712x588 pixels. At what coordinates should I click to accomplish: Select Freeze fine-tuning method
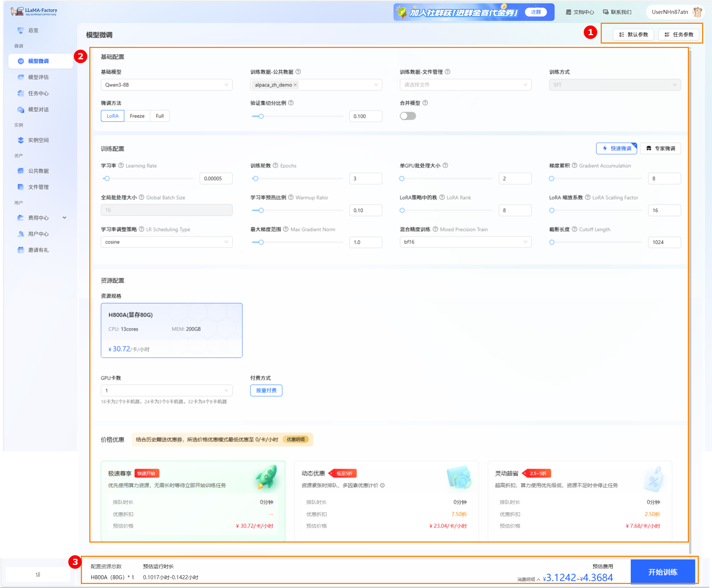click(137, 116)
